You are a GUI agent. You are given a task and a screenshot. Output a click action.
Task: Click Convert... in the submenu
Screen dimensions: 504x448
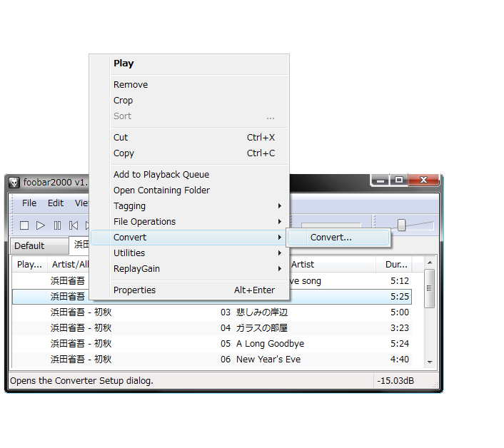click(338, 238)
